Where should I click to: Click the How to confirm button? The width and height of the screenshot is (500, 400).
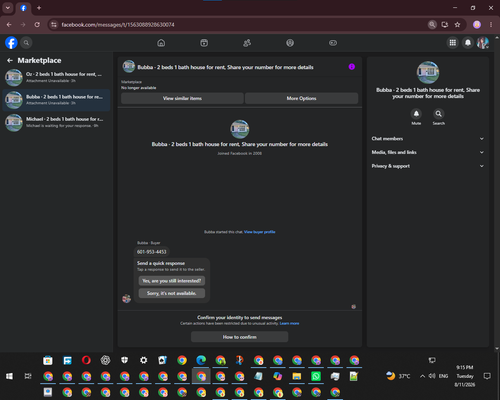pos(239,337)
